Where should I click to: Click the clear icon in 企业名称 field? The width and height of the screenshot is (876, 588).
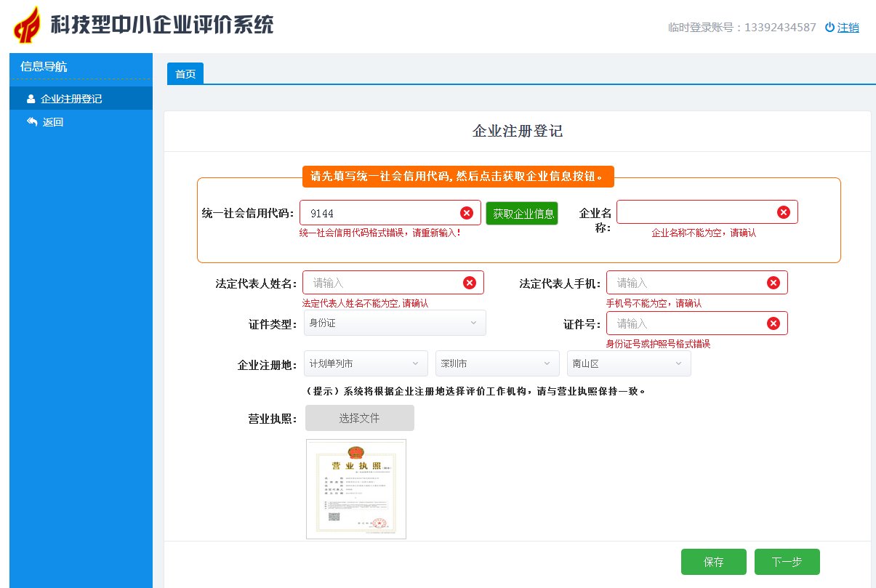click(783, 212)
